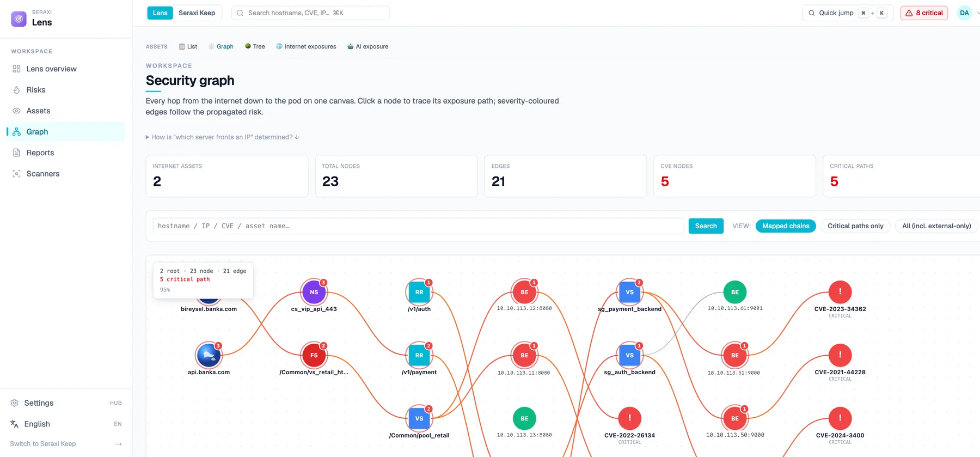The width and height of the screenshot is (980, 457).
Task: Switch to the List assets tab
Action: coord(188,46)
